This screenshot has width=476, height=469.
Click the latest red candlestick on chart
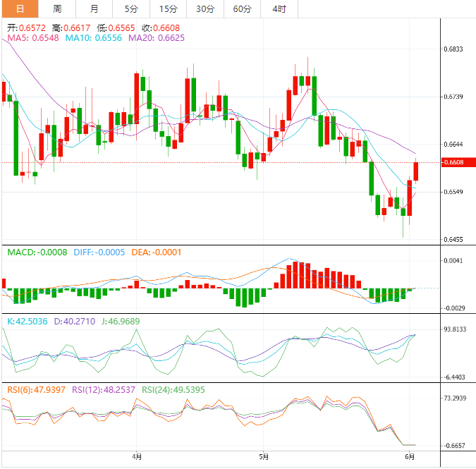point(416,171)
